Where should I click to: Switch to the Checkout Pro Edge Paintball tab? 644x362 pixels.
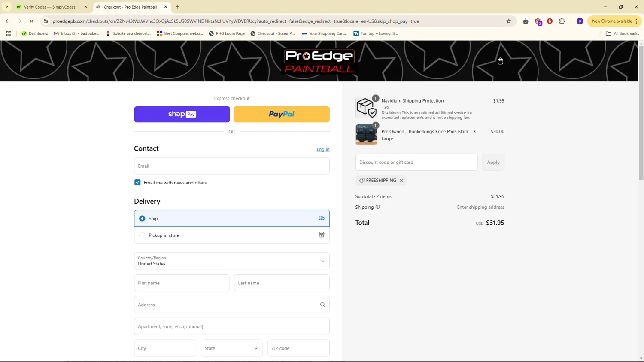coord(132,7)
